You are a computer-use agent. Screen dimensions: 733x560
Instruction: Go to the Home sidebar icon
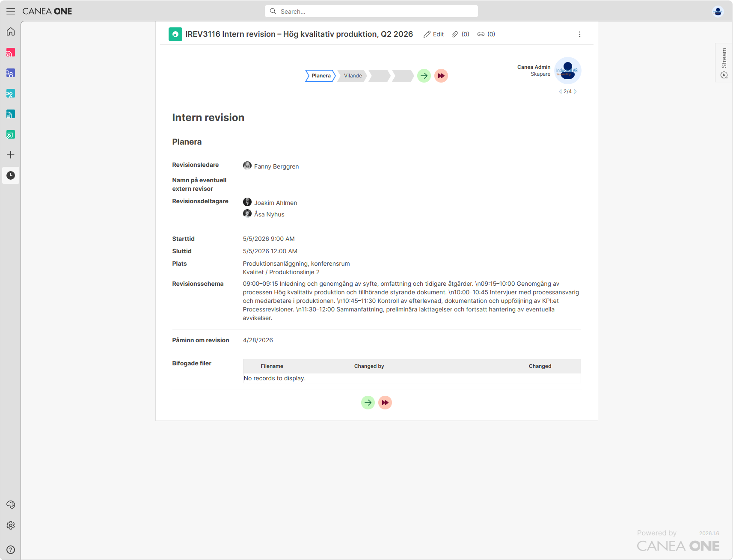pos(11,32)
